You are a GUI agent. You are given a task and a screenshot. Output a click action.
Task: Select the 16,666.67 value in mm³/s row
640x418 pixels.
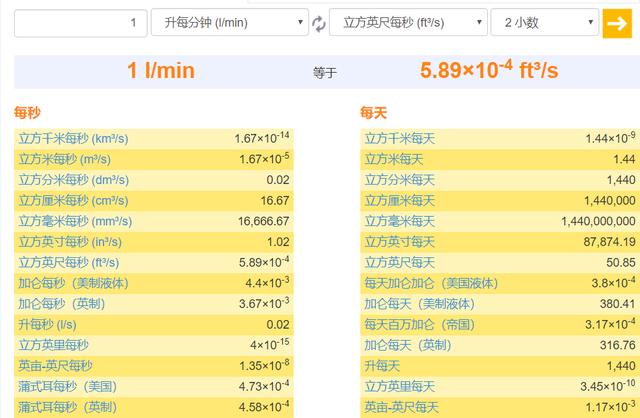pyautogui.click(x=264, y=221)
